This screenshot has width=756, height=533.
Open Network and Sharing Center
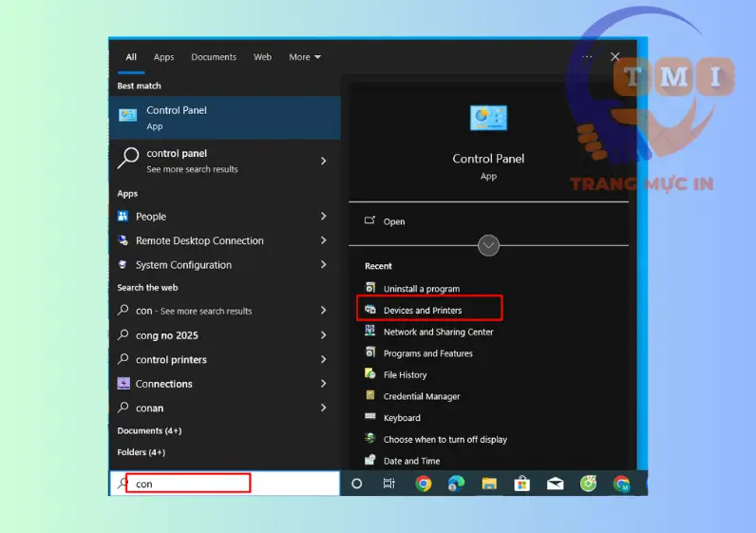(x=438, y=333)
